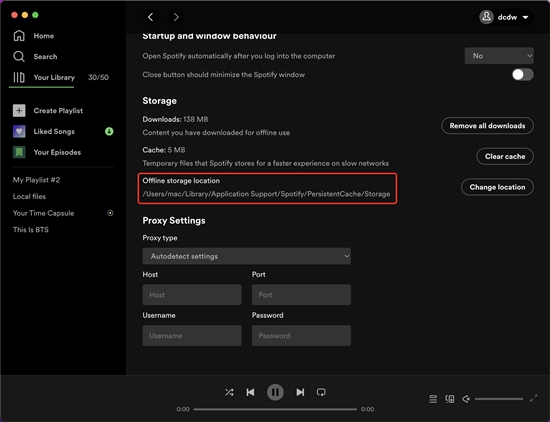Click the Change location button
Image resolution: width=550 pixels, height=422 pixels.
pos(497,187)
